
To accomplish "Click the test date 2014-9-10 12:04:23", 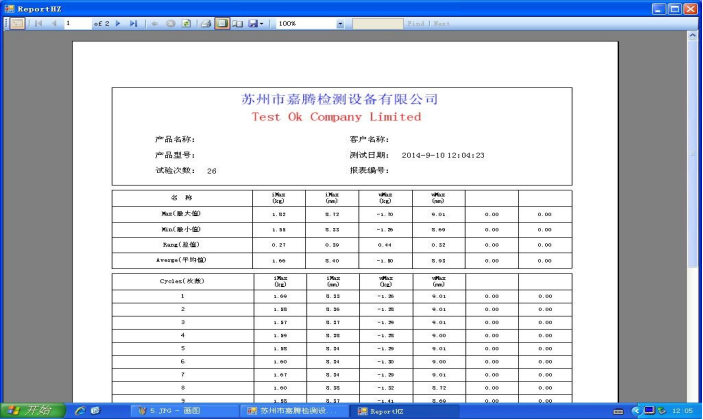I will point(443,155).
